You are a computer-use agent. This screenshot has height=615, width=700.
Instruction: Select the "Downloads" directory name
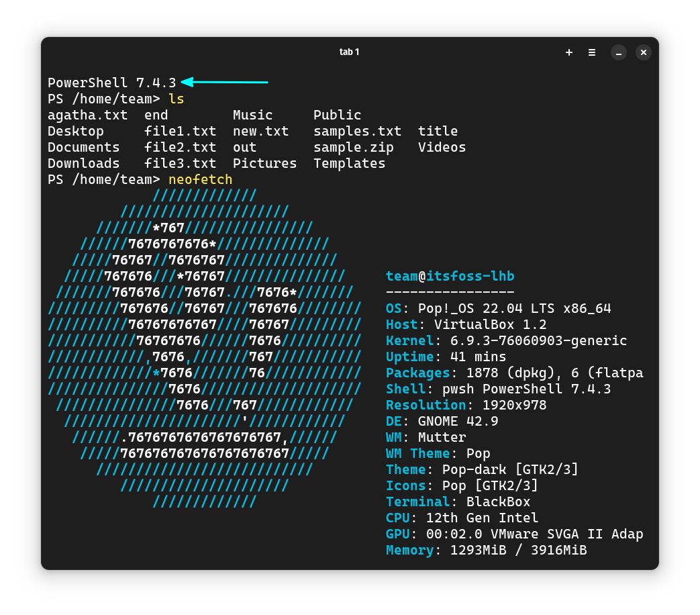pos(84,163)
